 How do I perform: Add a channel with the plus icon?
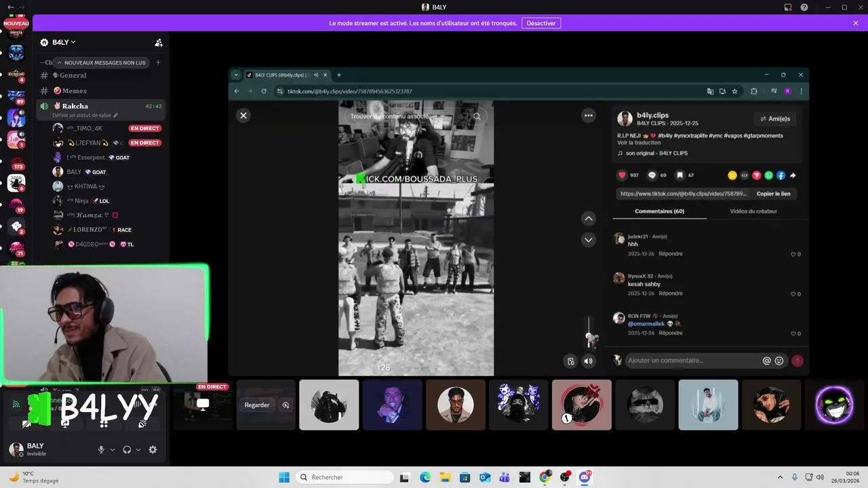(x=158, y=62)
